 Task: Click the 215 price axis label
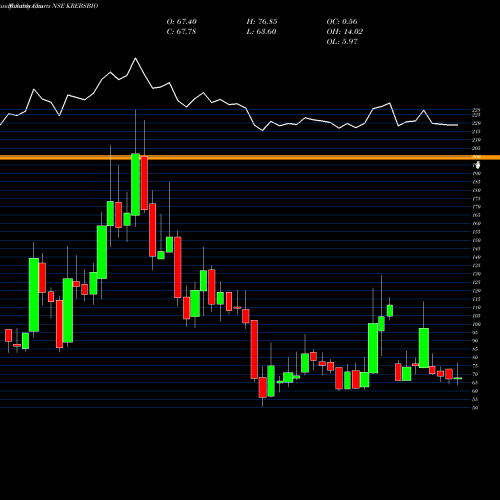pos(476,132)
